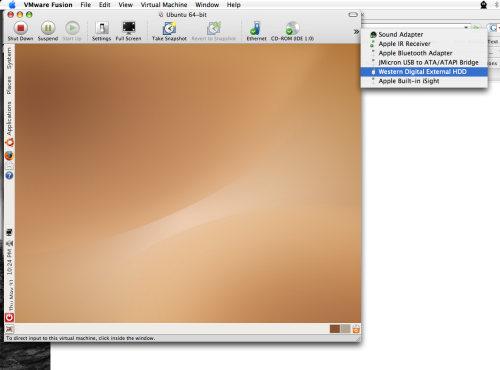500x370 pixels.
Task: Click inside the Ubuntu desktop area
Action: pos(188,183)
